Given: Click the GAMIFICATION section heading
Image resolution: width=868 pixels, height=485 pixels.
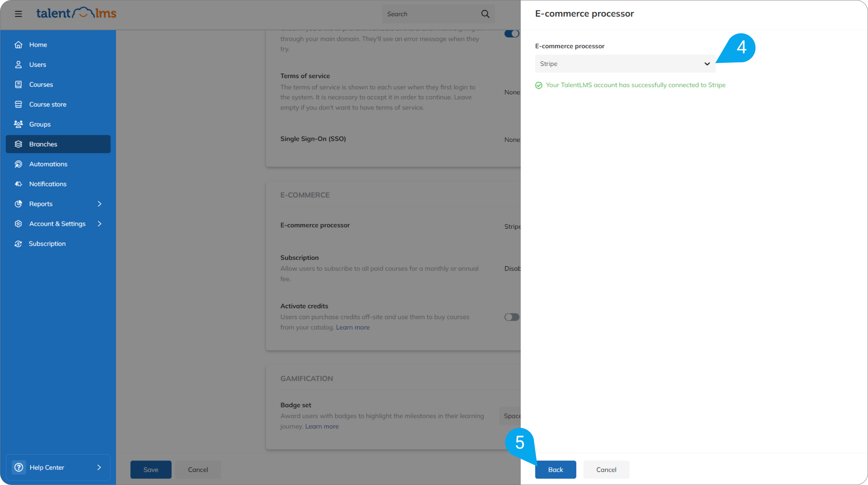Looking at the screenshot, I should [307, 379].
